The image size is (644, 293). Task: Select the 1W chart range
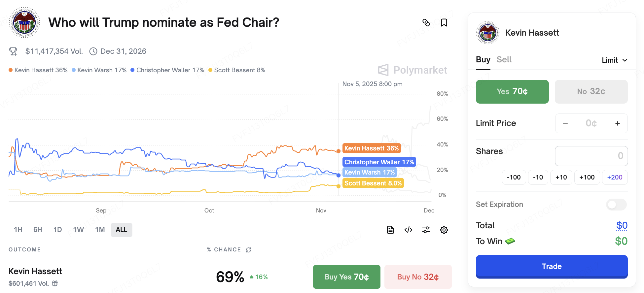click(x=78, y=230)
